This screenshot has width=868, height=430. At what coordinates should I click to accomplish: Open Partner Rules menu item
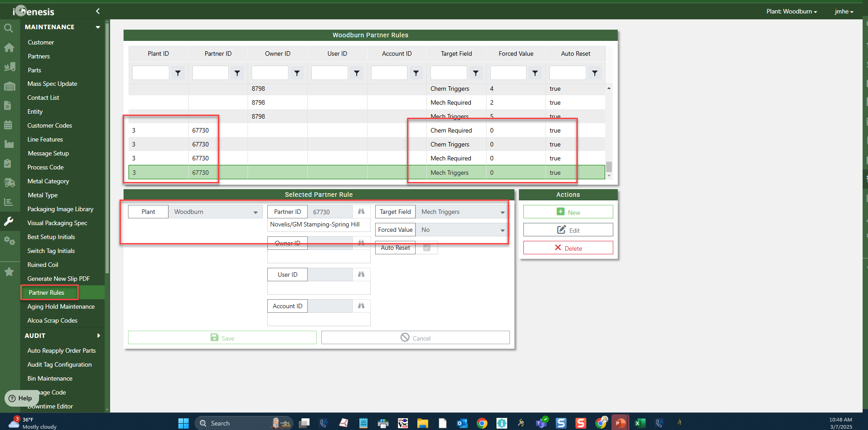tap(46, 293)
